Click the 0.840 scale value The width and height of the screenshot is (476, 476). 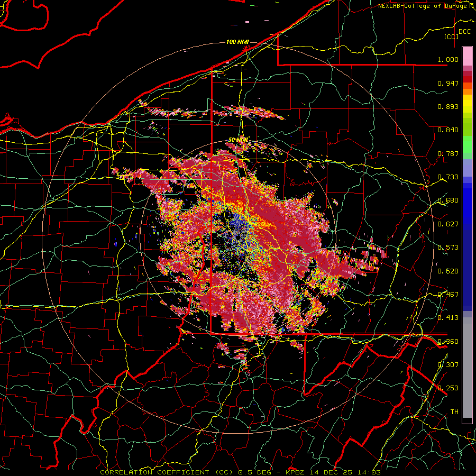coord(448,130)
